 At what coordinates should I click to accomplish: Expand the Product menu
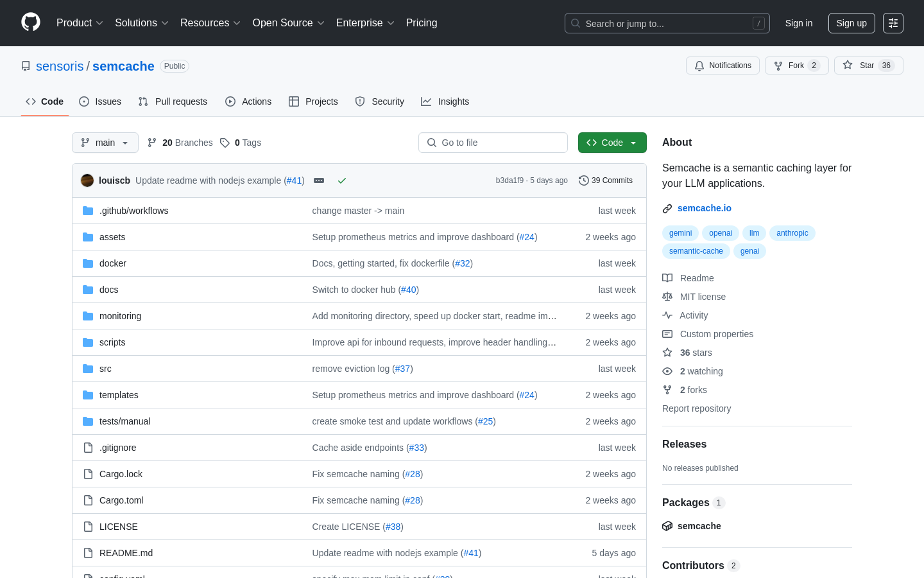click(80, 23)
